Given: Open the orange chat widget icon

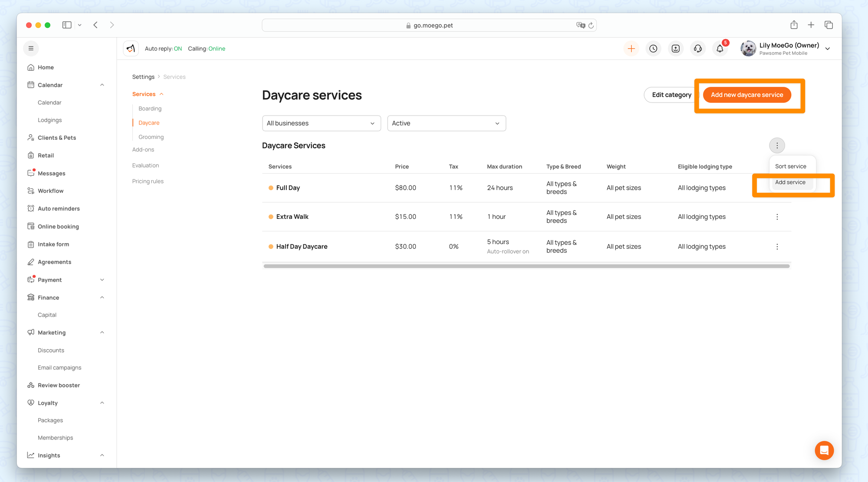Looking at the screenshot, I should click(824, 450).
